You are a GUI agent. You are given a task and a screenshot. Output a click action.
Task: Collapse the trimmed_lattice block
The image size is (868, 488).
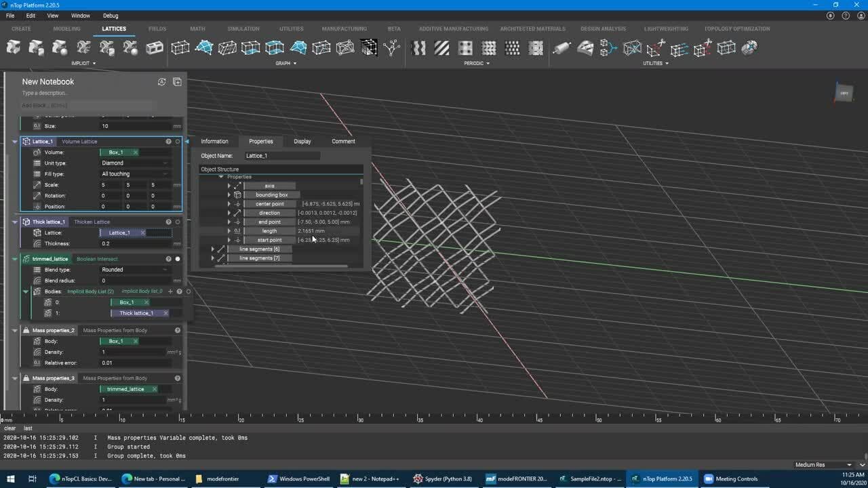15,259
